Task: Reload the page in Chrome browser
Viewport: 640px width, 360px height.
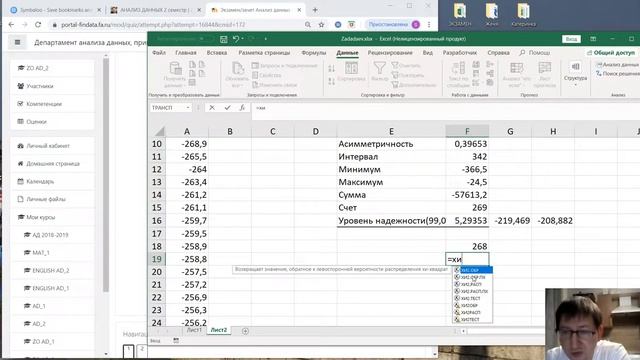Action: pos(38,24)
